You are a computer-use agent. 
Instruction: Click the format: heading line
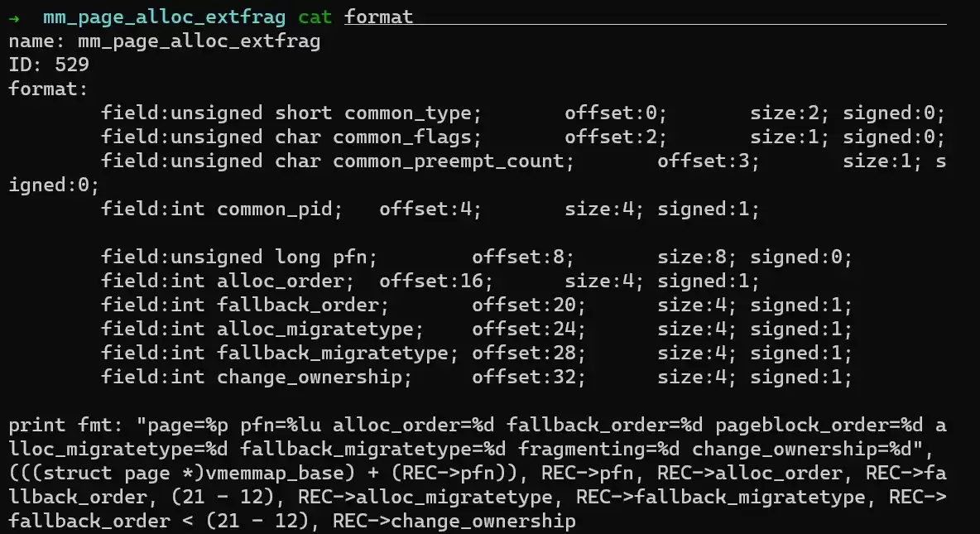tap(48, 89)
